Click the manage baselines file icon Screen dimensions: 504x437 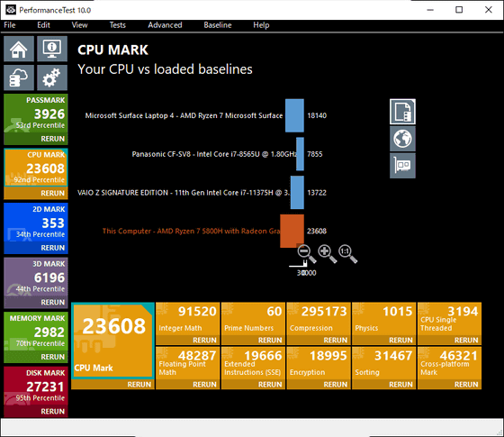point(402,112)
